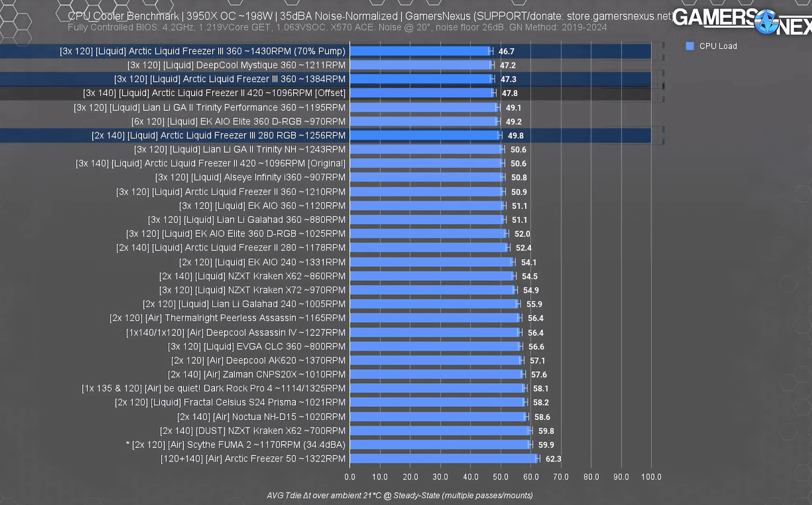This screenshot has width=812, height=505.
Task: Click the bar for Arctic Freezer 50
Action: [444, 459]
